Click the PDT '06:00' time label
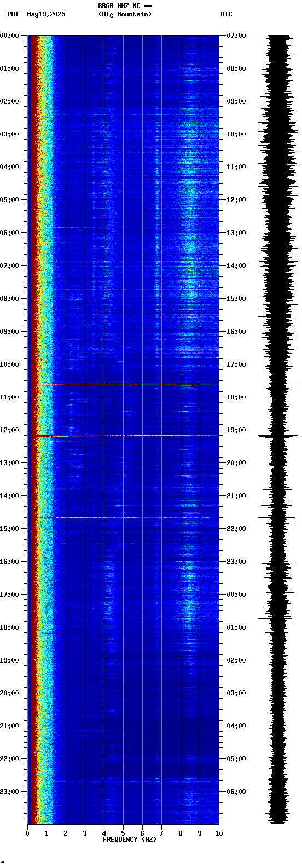This screenshot has width=302, height=868. (10, 233)
